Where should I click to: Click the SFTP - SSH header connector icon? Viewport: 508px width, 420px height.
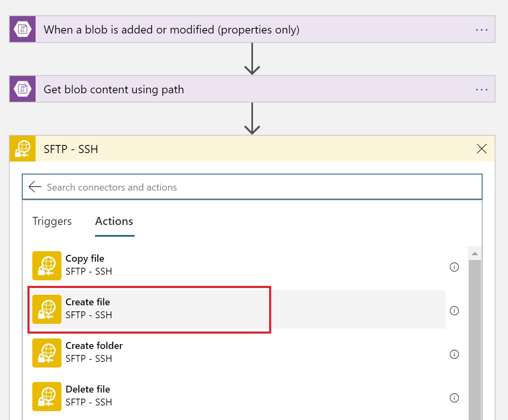23,149
